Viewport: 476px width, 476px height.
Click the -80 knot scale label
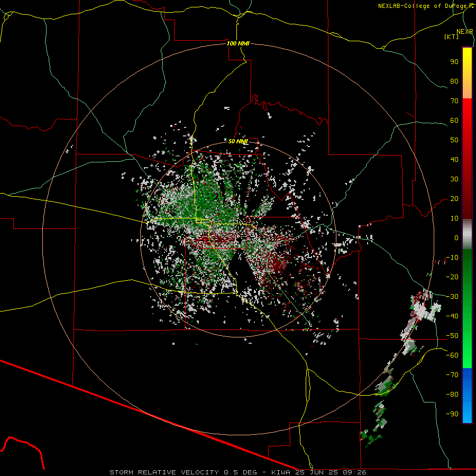click(452, 395)
